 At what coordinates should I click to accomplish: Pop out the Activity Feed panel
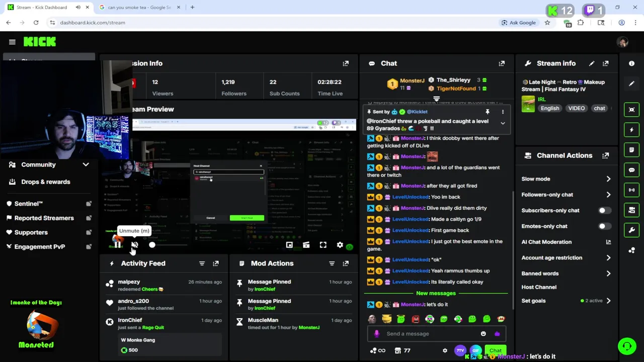[216, 263]
